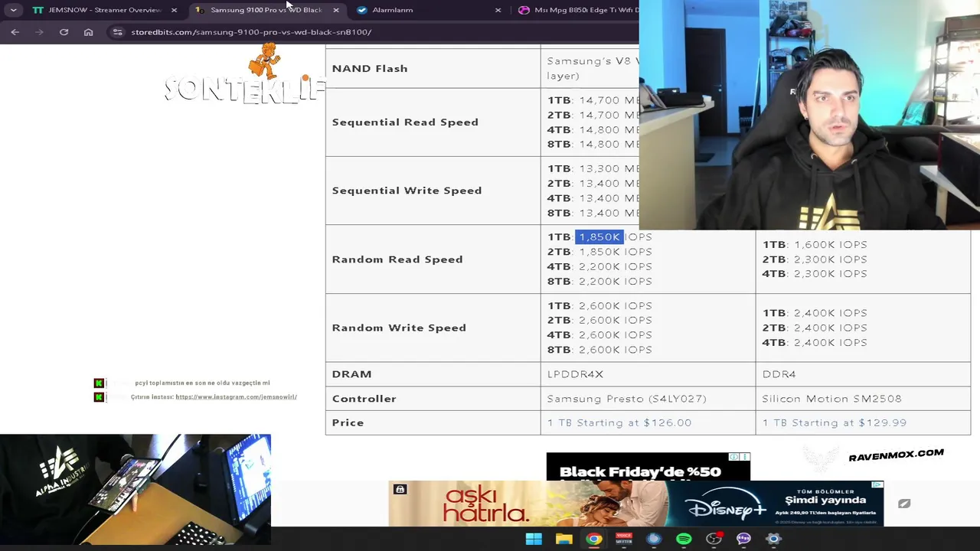
Task: Click the NAND Flash row label
Action: [x=370, y=69]
